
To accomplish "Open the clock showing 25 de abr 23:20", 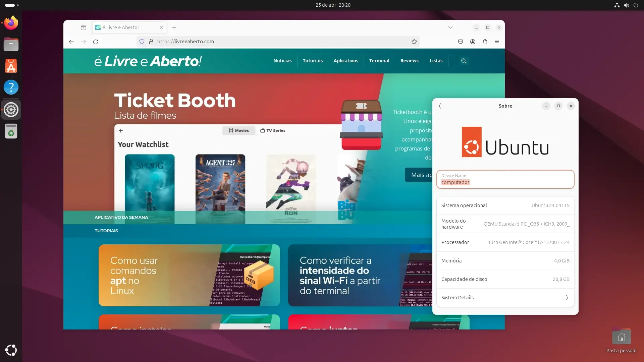I will tap(333, 5).
